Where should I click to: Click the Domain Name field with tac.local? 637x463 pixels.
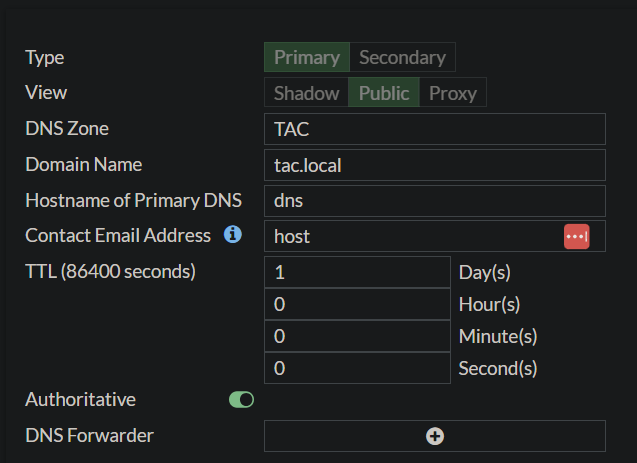click(x=435, y=165)
